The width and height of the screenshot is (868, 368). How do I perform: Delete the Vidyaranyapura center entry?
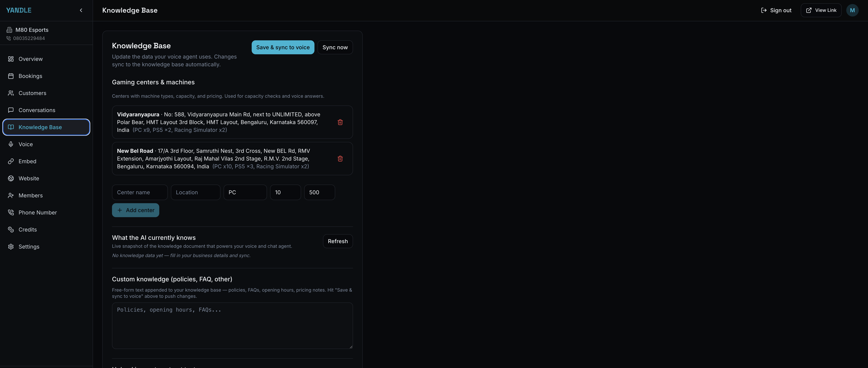tap(340, 122)
